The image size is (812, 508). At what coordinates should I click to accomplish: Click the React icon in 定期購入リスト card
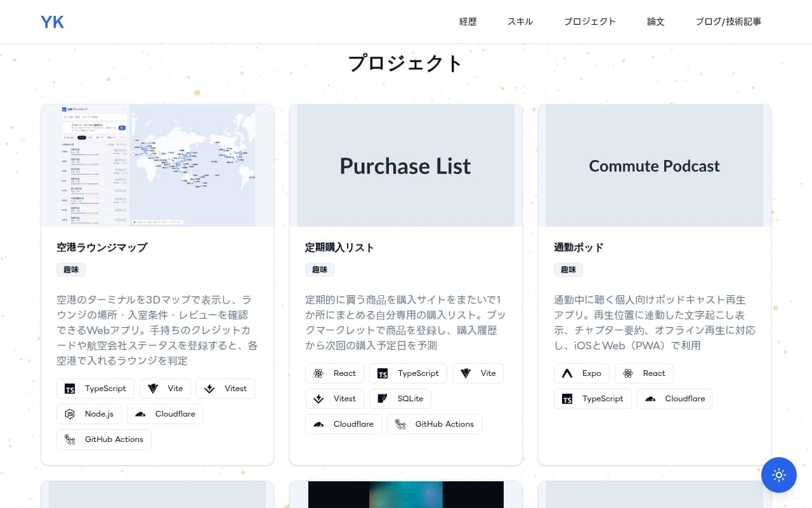(318, 373)
